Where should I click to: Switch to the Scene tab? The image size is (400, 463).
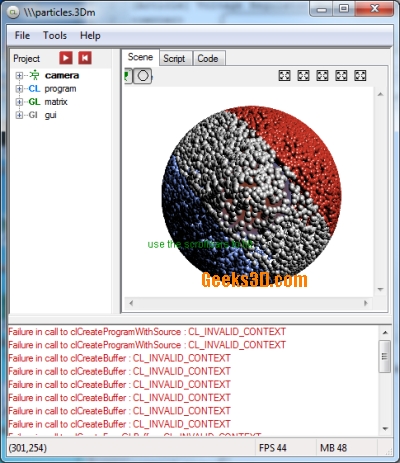[140, 57]
